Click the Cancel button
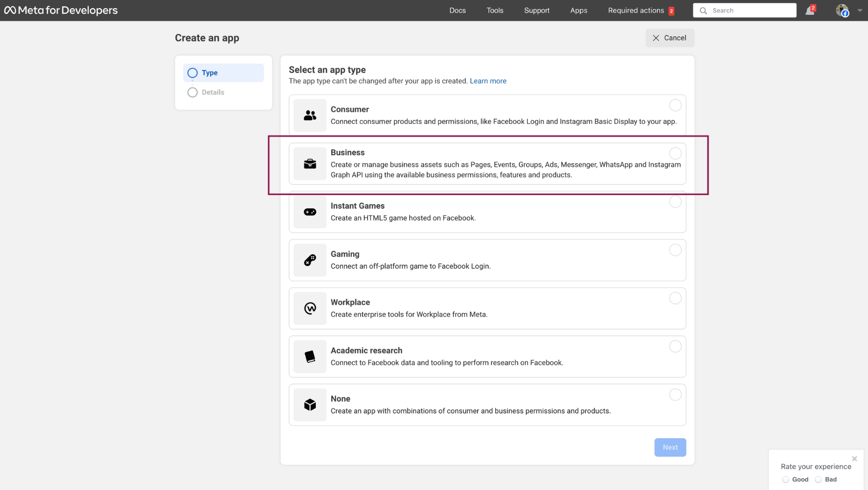Screen dimensions: 868x490 pos(670,37)
